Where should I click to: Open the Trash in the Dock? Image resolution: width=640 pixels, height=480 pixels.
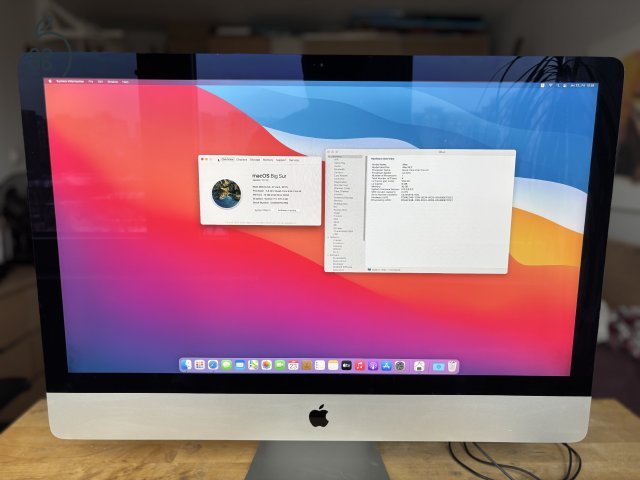click(x=452, y=367)
